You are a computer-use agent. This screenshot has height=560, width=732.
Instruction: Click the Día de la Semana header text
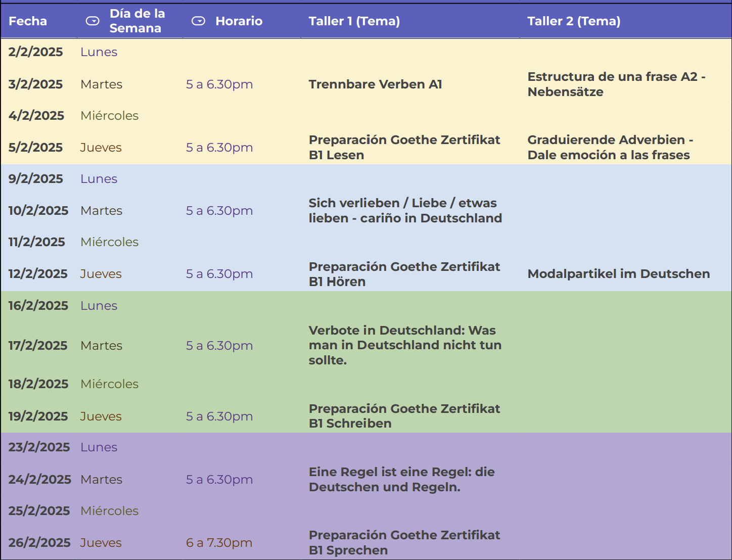[136, 21]
